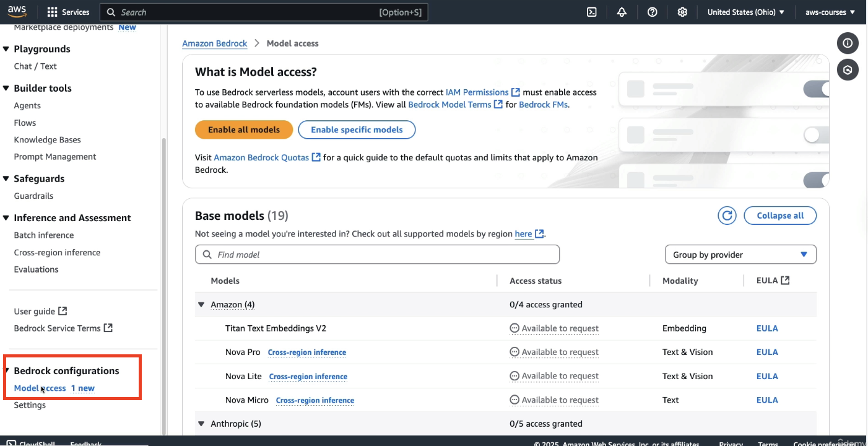Open the United States (Ohio) region menu
Screen dimensions: 868x446
(746, 12)
